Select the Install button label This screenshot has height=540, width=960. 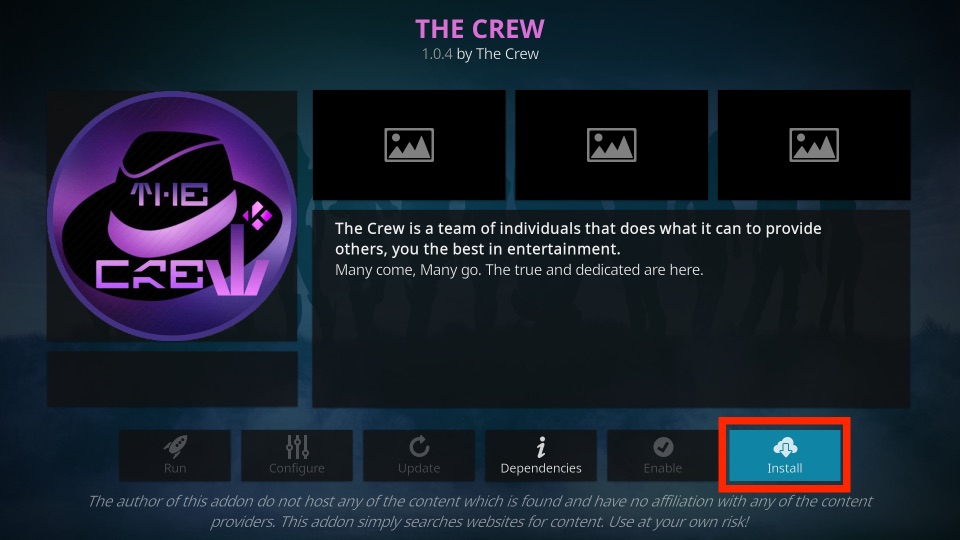pos(785,468)
